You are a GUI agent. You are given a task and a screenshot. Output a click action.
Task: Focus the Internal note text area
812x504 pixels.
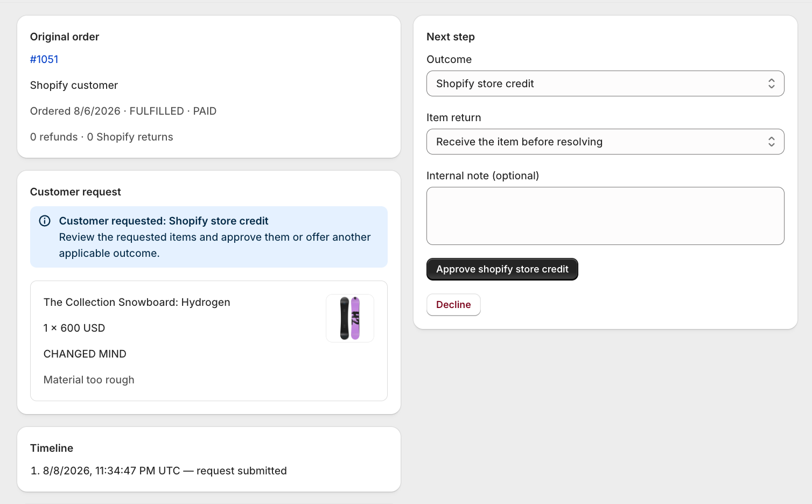[605, 216]
